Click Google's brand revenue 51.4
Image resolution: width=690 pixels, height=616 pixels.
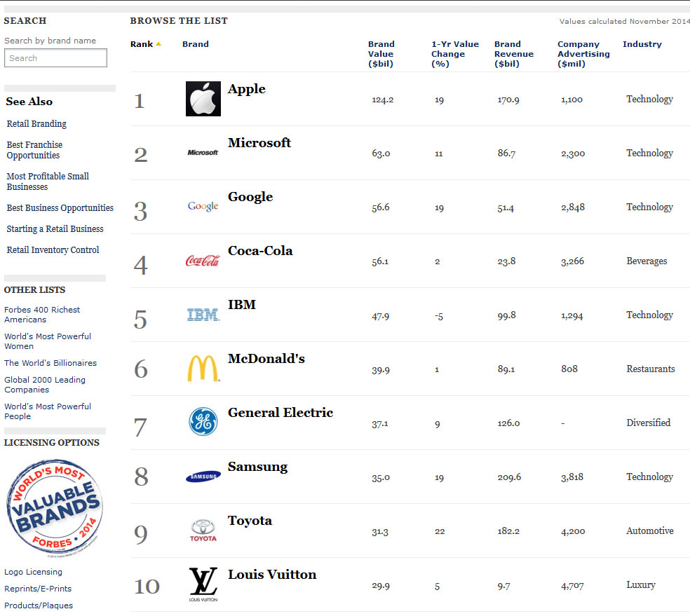(506, 207)
